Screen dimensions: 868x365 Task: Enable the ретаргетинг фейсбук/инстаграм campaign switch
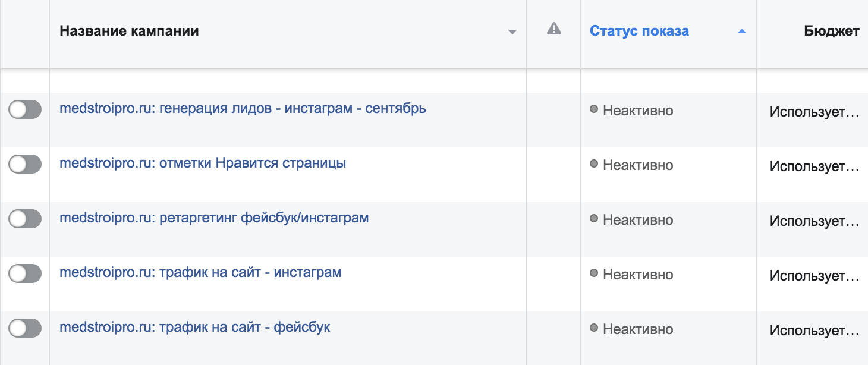(x=25, y=219)
